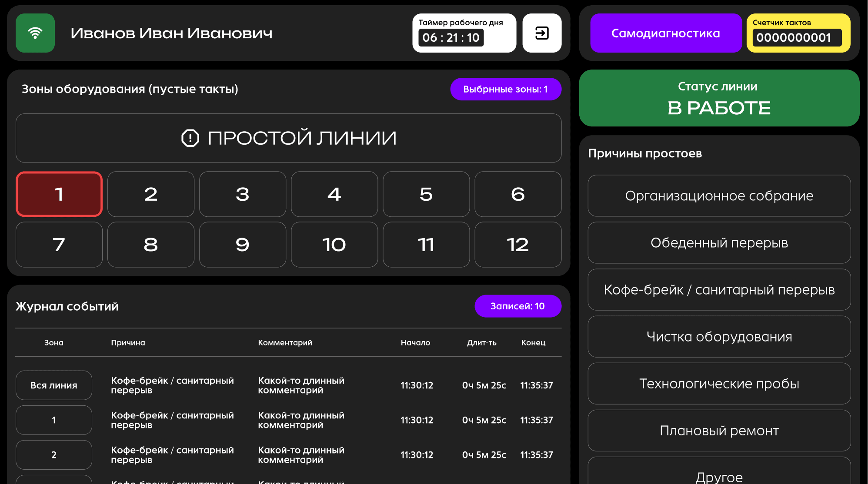This screenshot has height=484, width=868.
Task: Select equipment zone 4
Action: click(334, 194)
